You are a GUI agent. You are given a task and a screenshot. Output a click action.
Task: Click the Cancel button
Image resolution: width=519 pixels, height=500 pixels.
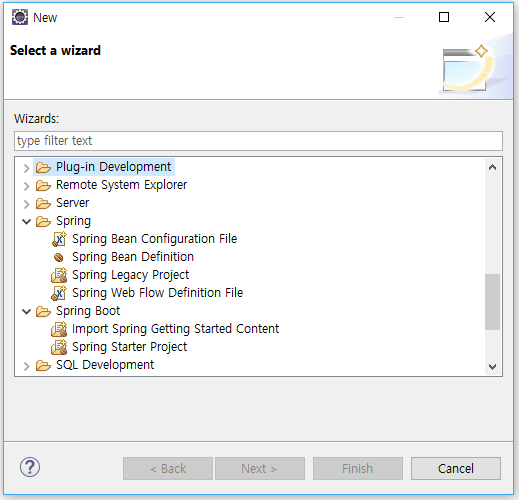(456, 468)
